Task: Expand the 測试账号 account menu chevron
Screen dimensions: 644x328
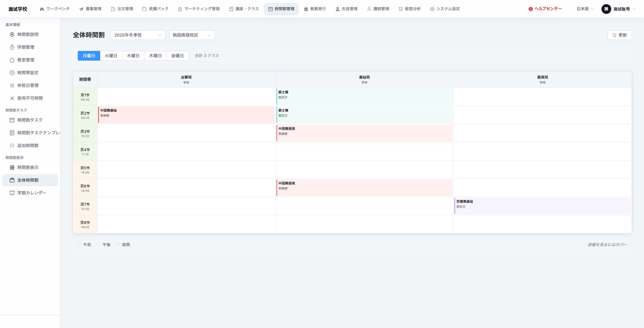Action: (x=634, y=9)
